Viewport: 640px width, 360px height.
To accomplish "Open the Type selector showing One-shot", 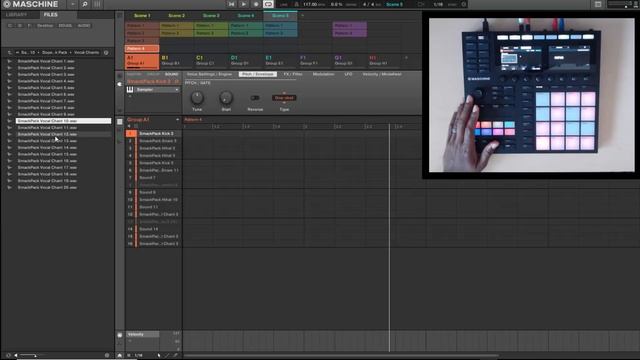I will click(x=284, y=98).
